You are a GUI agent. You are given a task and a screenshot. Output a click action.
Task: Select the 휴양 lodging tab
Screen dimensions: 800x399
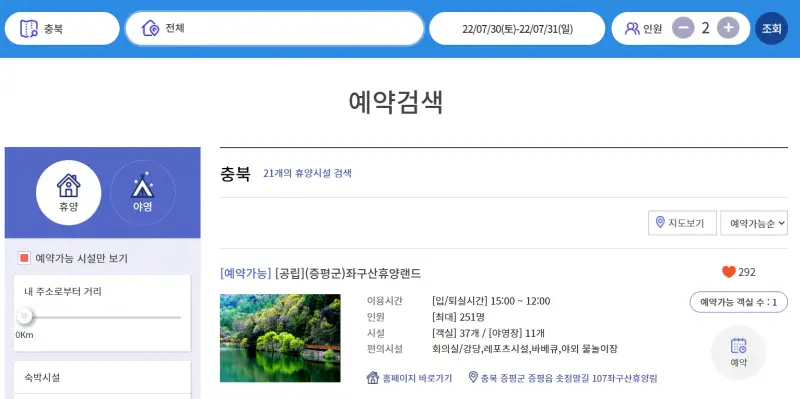(68, 192)
